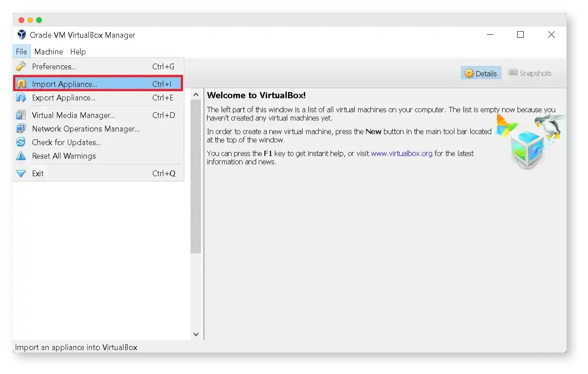
Task: Open Virtual Media Manager... entry
Action: (x=98, y=115)
